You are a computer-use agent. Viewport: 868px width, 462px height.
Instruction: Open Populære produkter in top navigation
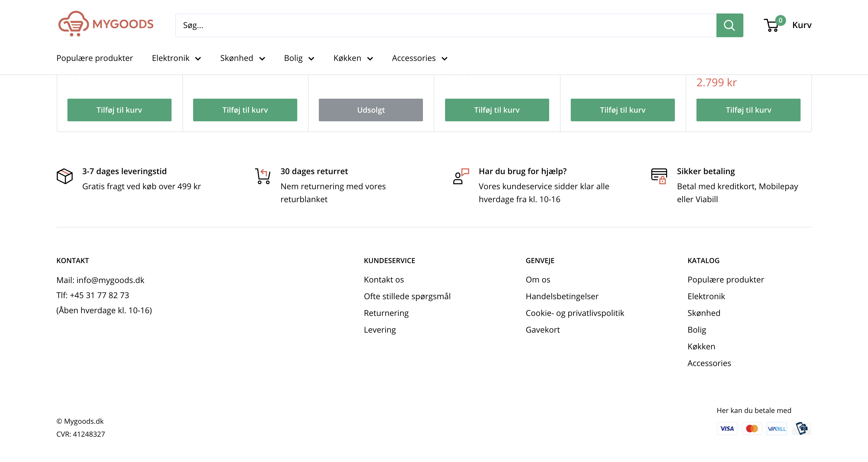pos(95,58)
